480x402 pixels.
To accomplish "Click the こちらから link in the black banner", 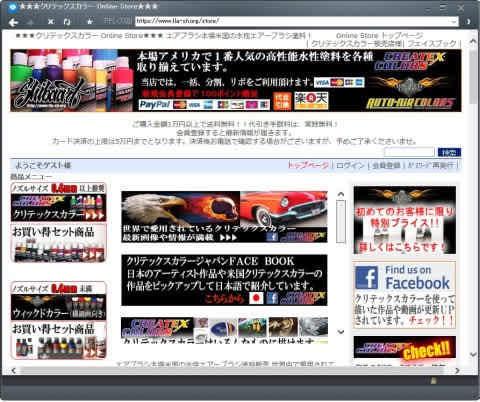I will (x=224, y=298).
